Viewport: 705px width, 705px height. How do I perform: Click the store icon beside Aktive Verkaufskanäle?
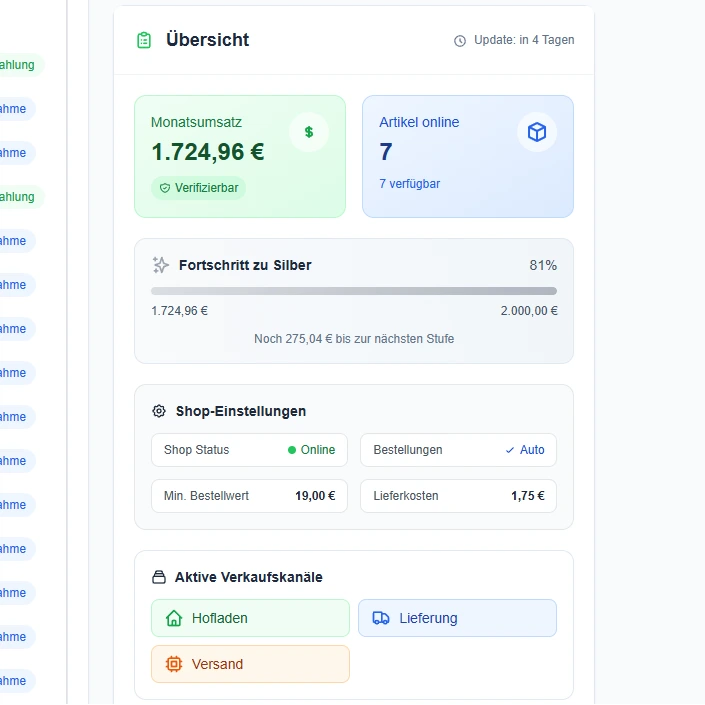click(159, 577)
